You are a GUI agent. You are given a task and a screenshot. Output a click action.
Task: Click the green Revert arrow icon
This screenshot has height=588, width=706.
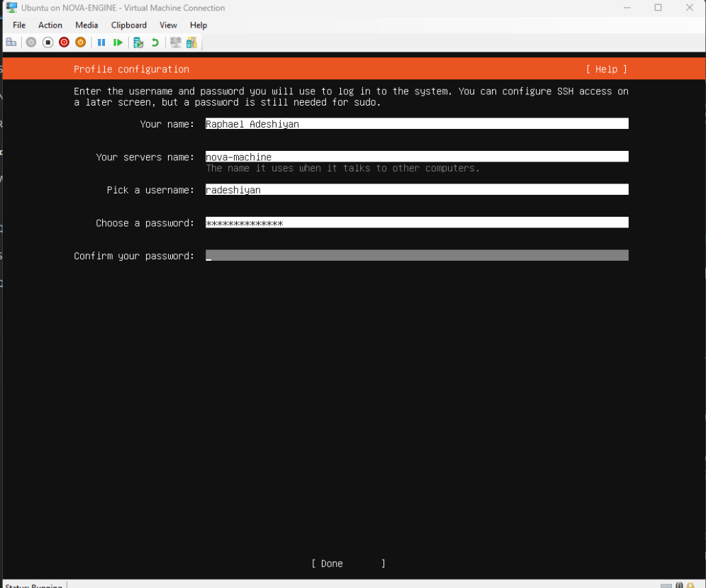coord(155,43)
